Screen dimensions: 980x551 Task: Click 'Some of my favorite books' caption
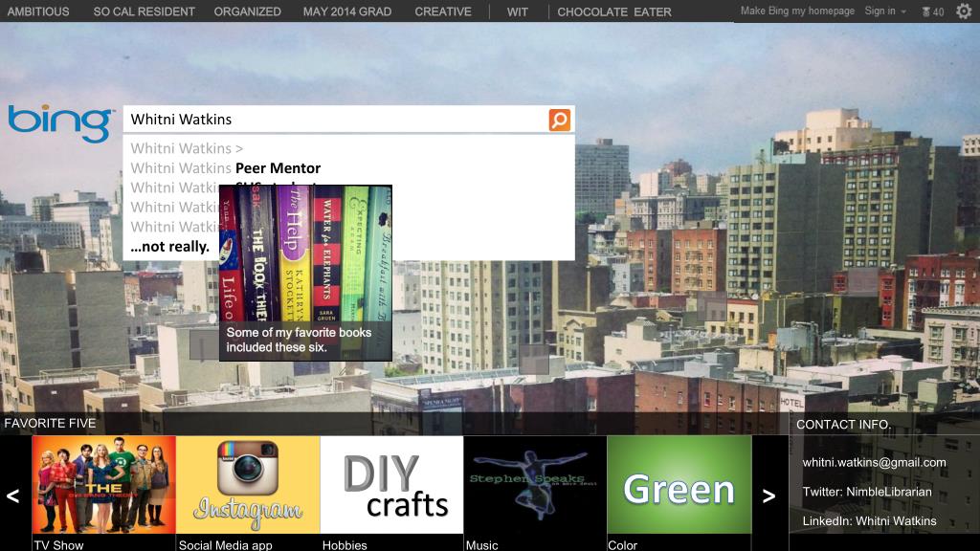pyautogui.click(x=299, y=340)
